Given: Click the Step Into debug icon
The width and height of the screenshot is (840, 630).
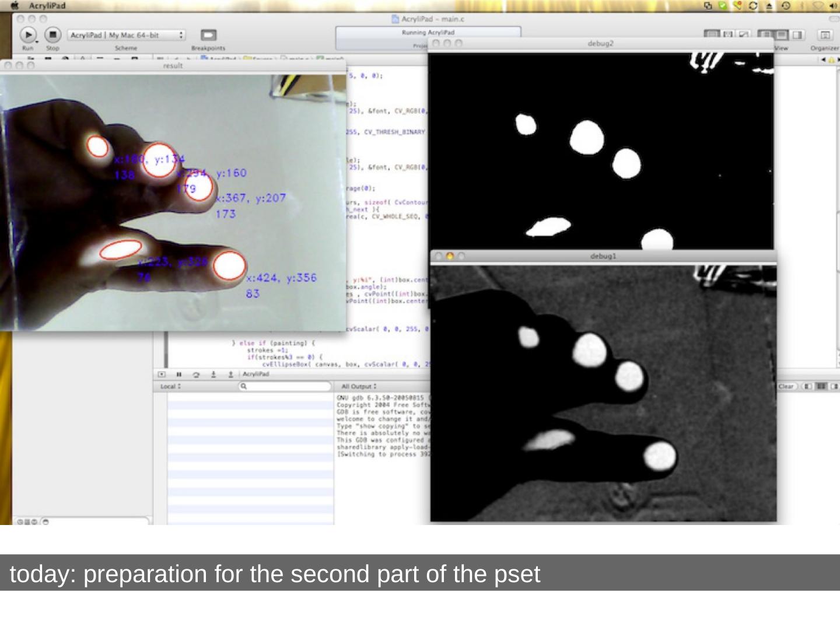Looking at the screenshot, I should point(213,374).
